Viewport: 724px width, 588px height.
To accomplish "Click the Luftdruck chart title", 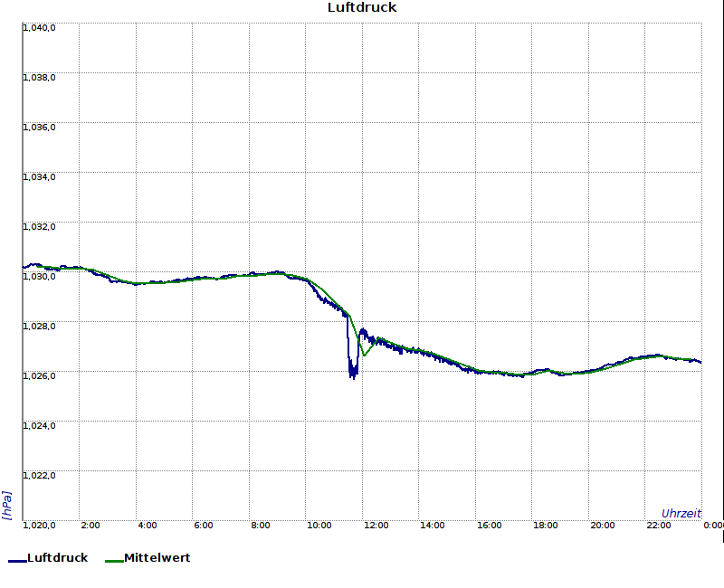I will 362,7.
